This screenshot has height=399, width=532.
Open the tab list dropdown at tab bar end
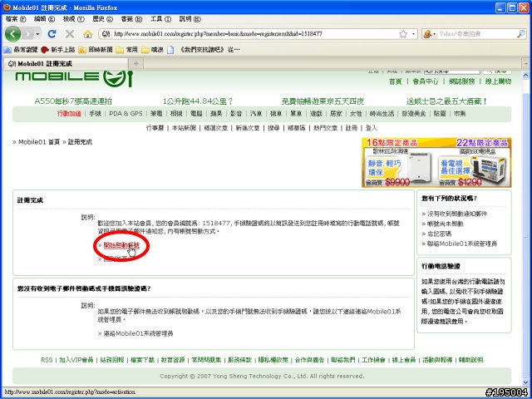526,63
